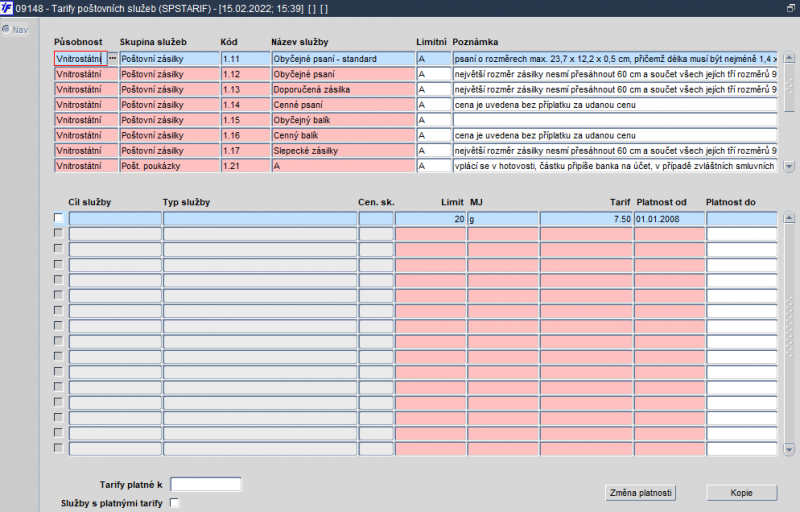Image resolution: width=800 pixels, height=512 pixels.
Task: Click the Tarif field showing 7.50
Action: click(586, 219)
